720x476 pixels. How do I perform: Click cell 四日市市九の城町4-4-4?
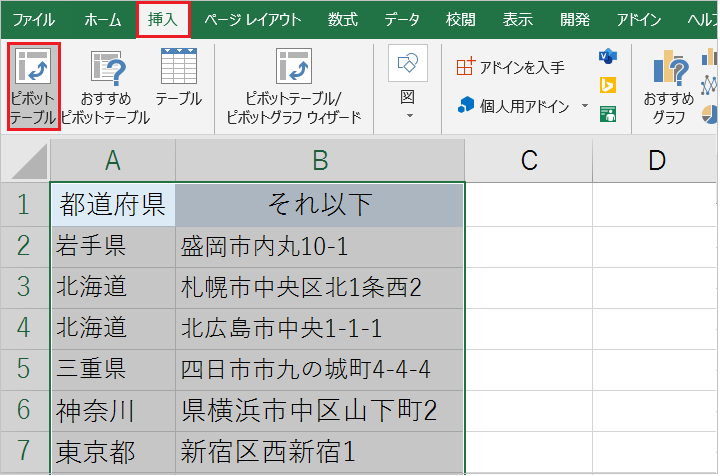point(320,370)
